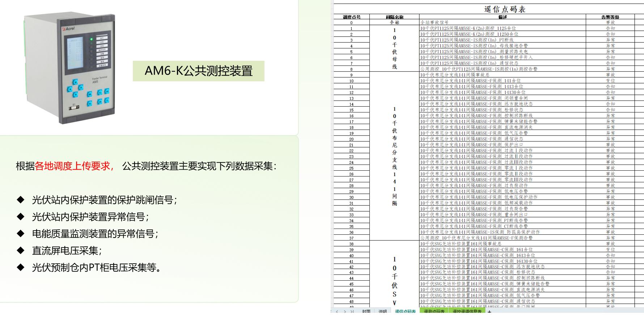The width and height of the screenshot is (644, 315).
Task: Switch to the 遥控遥调信息表 sheet tab
Action: pyautogui.click(x=467, y=311)
